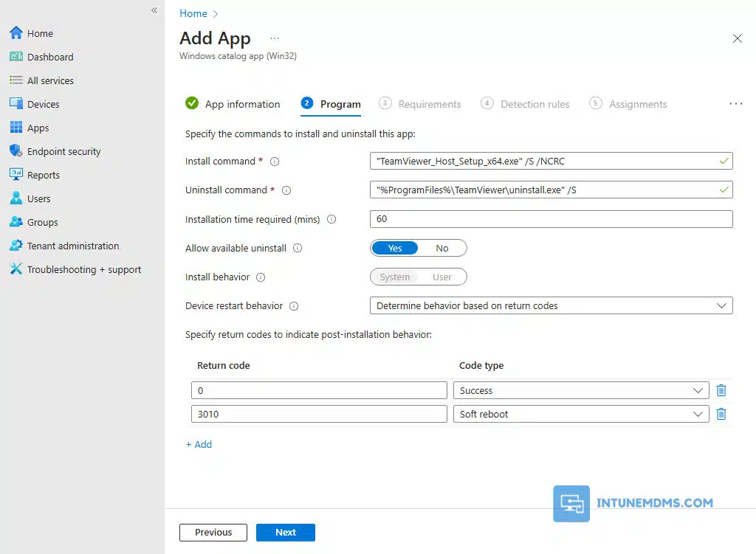This screenshot has width=756, height=554.
Task: Open Code type dropdown showing Success
Action: pyautogui.click(x=581, y=390)
